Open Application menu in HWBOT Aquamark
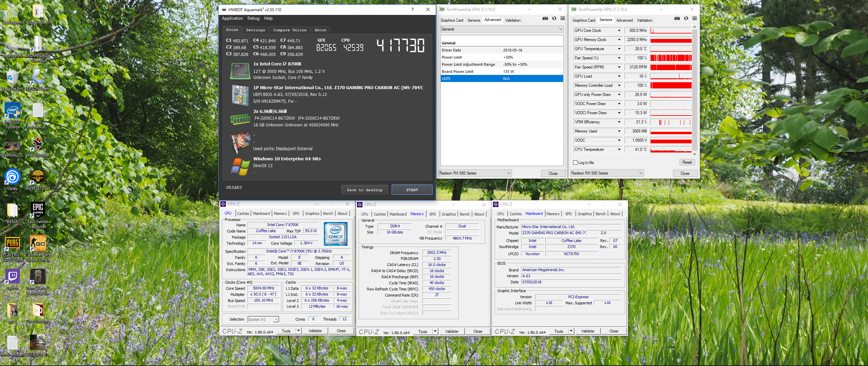 coord(232,18)
